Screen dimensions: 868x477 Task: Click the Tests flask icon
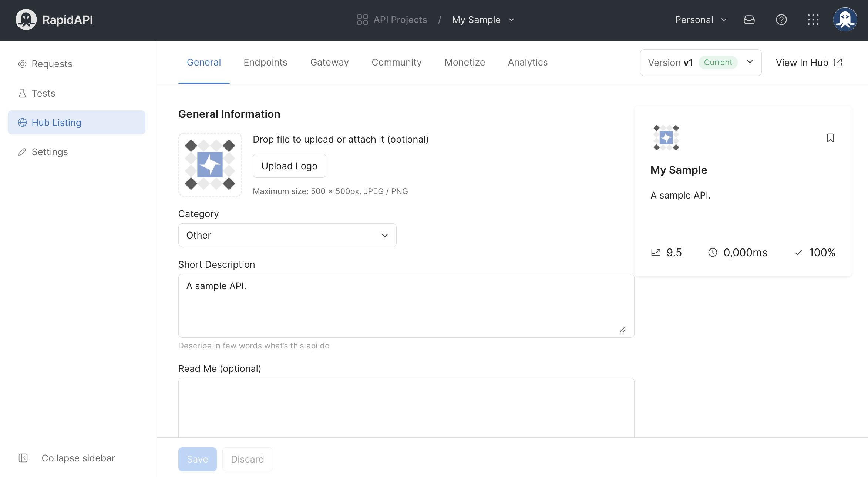22,93
